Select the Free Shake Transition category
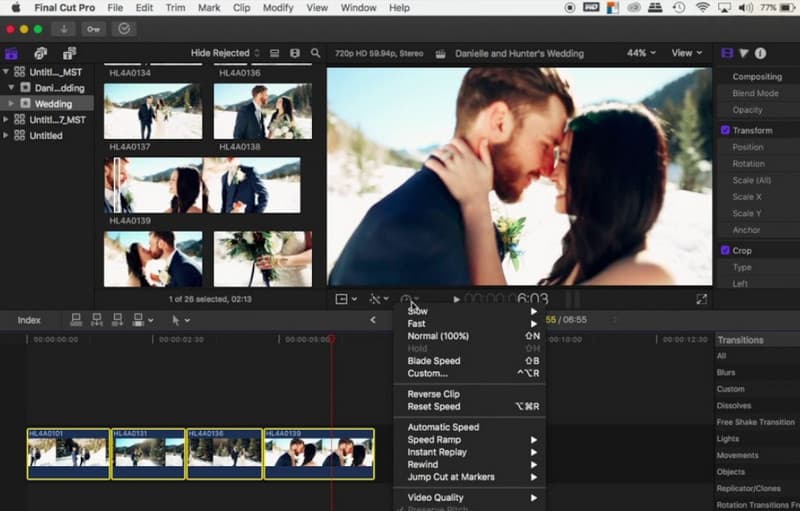The height and width of the screenshot is (511, 800). pos(756,422)
